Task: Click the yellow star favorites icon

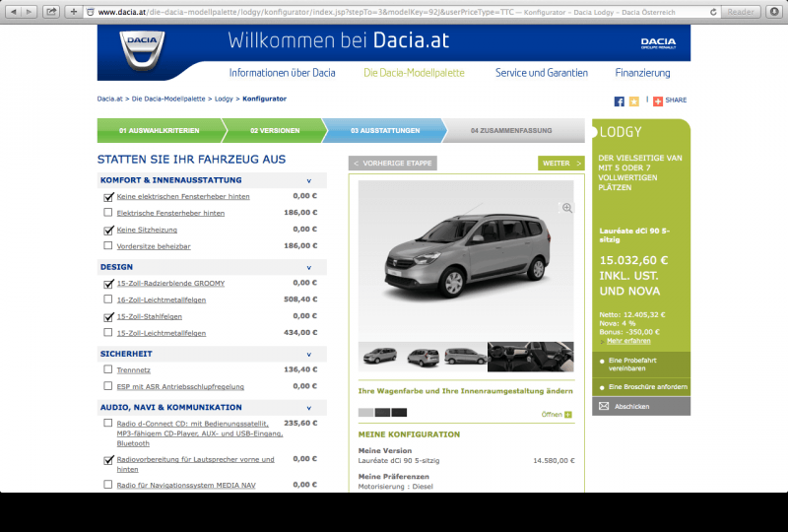Action: 634,101
